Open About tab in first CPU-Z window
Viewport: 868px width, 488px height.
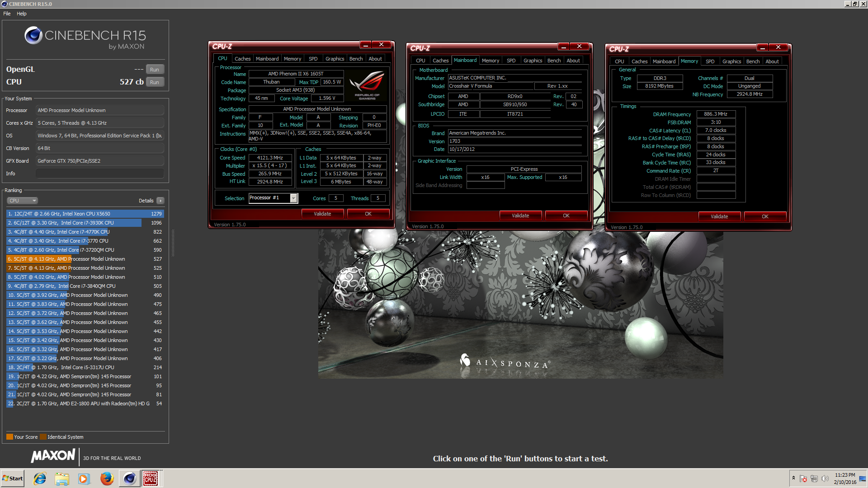click(375, 59)
